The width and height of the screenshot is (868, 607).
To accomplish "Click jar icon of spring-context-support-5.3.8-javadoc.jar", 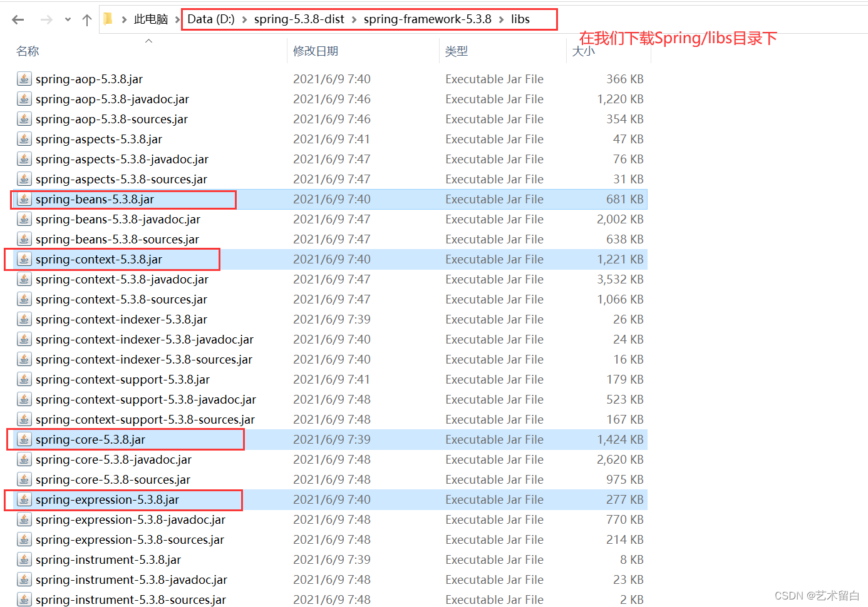I will tap(24, 399).
